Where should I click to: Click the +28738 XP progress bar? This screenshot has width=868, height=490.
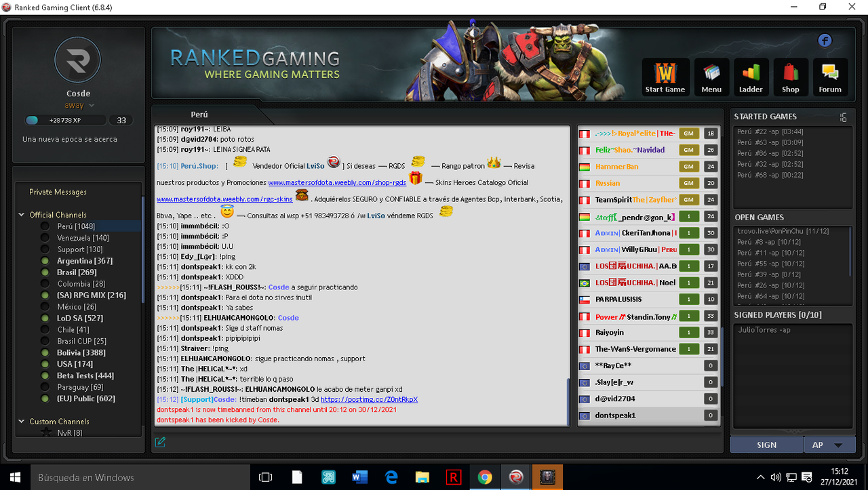coord(65,120)
